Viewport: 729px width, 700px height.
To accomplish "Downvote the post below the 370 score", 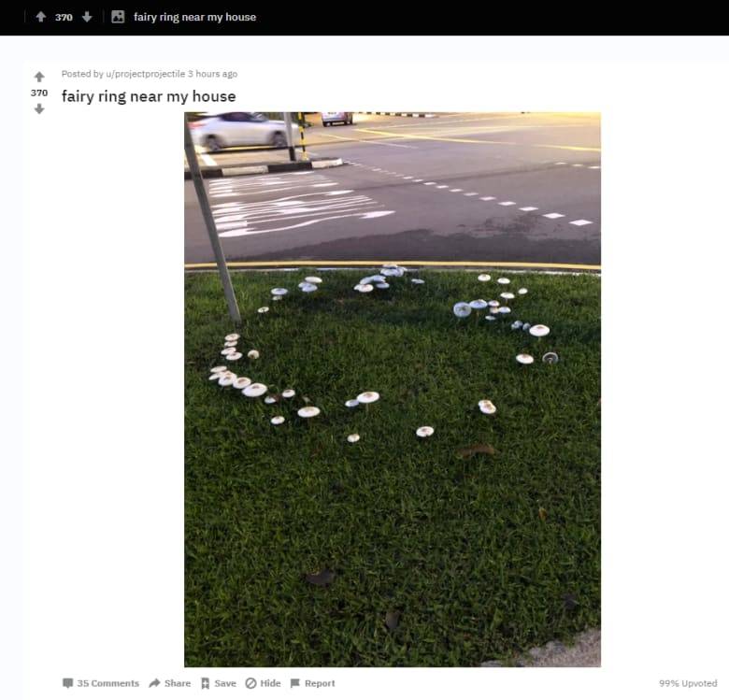I will pos(39,108).
